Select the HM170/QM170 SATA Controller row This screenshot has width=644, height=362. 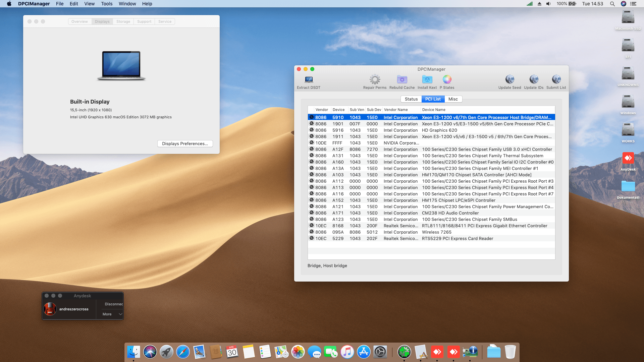coord(431,175)
